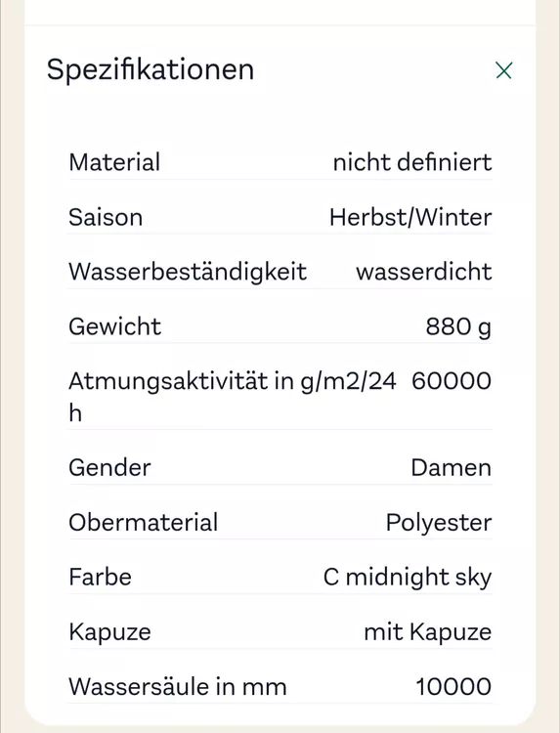Select the 'C midnight sky' color value

pyautogui.click(x=408, y=578)
